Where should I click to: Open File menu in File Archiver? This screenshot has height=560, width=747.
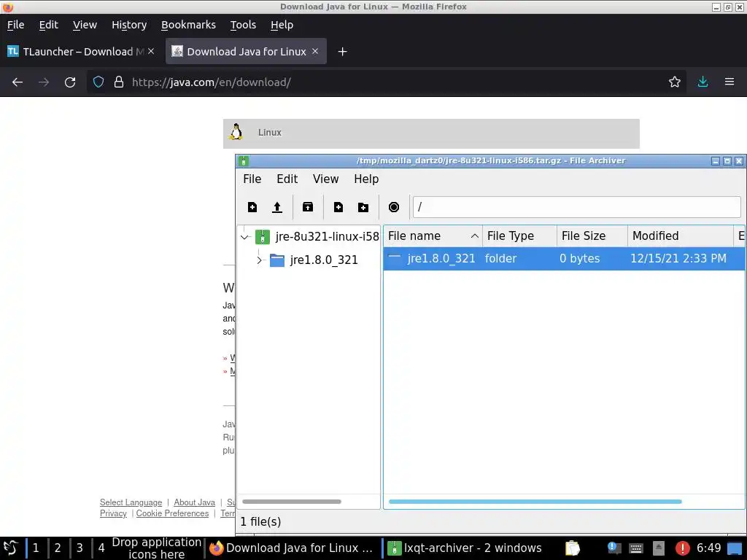click(x=252, y=179)
